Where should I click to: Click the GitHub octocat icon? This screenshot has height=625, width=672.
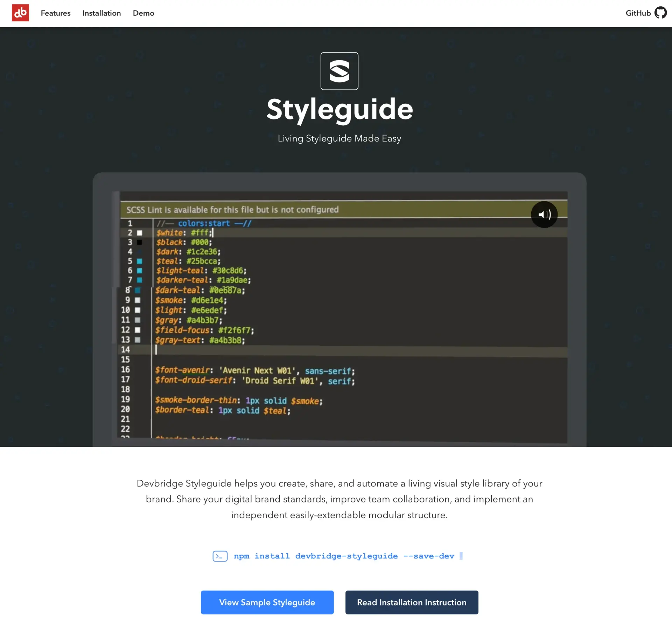point(660,13)
